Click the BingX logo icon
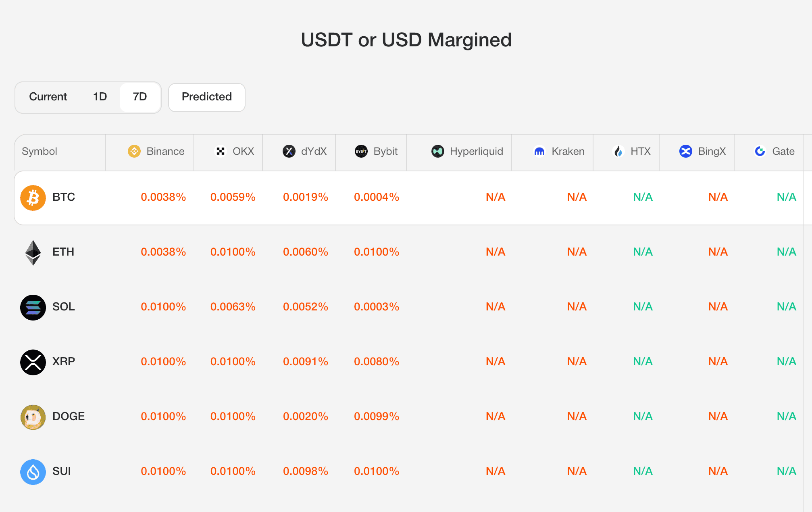812x512 pixels. (686, 151)
